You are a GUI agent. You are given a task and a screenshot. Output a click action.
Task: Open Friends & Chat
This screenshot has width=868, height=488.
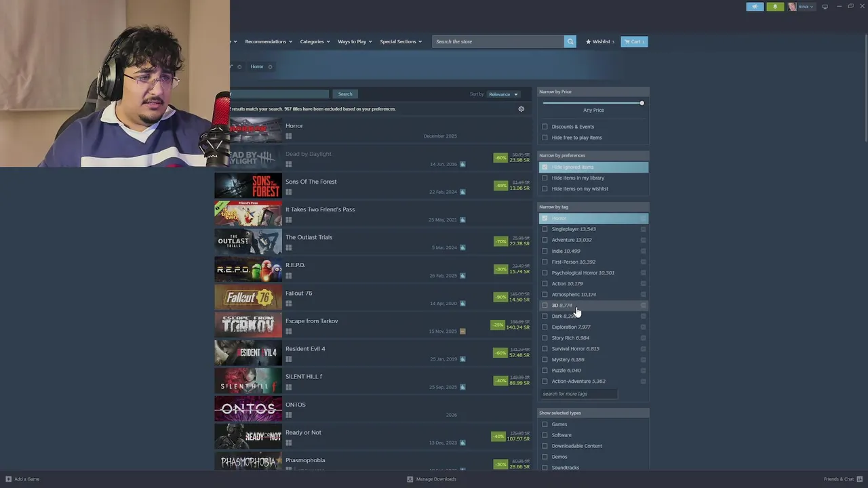(x=842, y=479)
